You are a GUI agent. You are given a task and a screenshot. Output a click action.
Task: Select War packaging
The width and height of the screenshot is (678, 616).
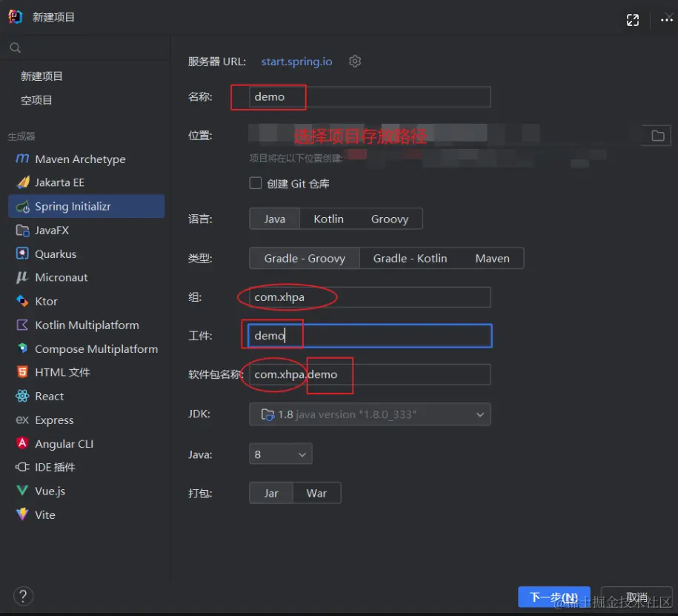point(316,493)
